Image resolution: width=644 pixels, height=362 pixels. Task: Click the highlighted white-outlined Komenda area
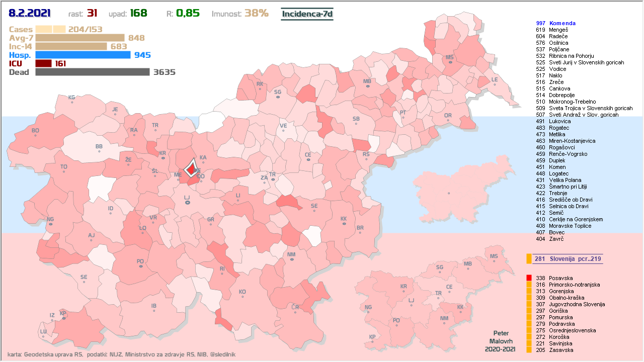(191, 168)
